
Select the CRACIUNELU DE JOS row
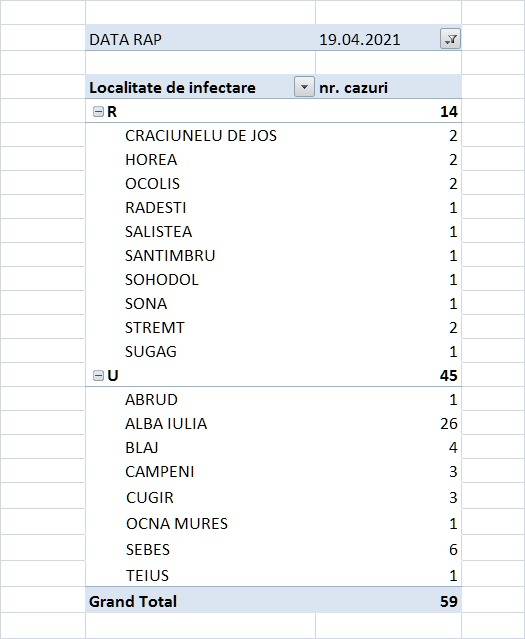click(x=274, y=135)
